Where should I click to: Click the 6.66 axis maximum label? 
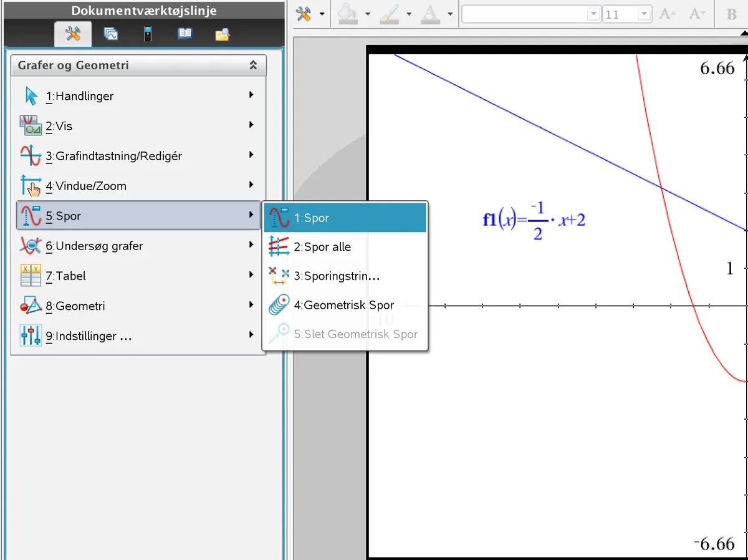(x=717, y=67)
